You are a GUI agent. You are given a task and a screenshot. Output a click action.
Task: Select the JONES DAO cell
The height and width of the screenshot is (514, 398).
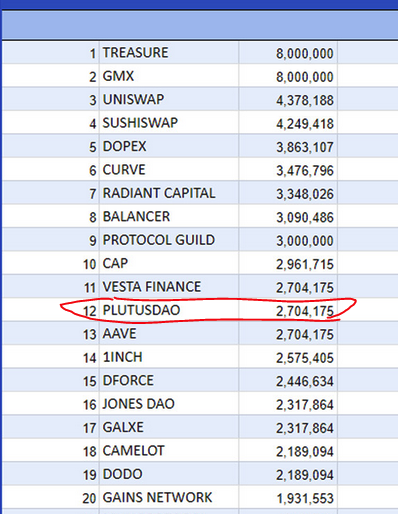(x=169, y=403)
